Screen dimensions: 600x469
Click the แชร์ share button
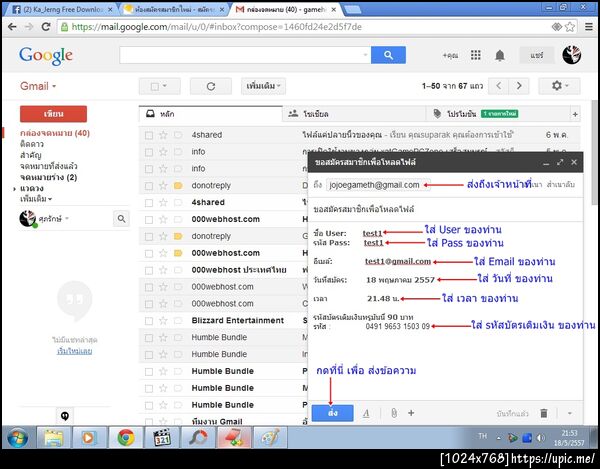[x=536, y=55]
